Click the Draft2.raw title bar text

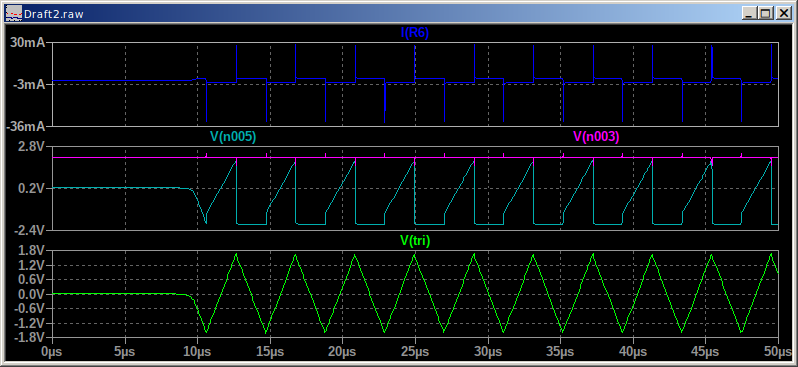click(54, 14)
